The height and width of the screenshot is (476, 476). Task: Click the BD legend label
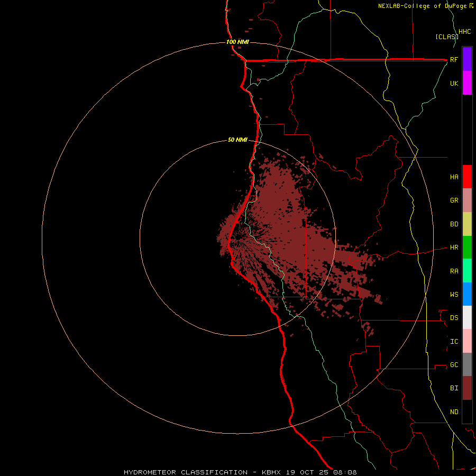(454, 224)
